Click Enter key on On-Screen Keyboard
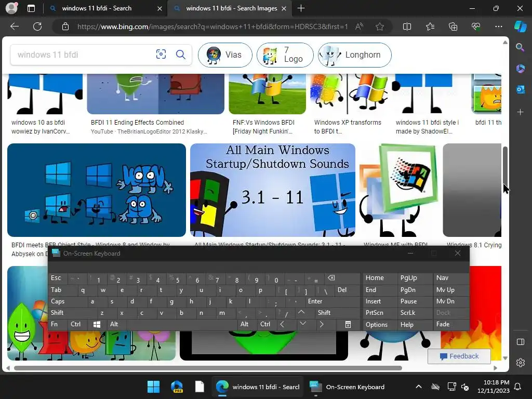 coord(332,301)
